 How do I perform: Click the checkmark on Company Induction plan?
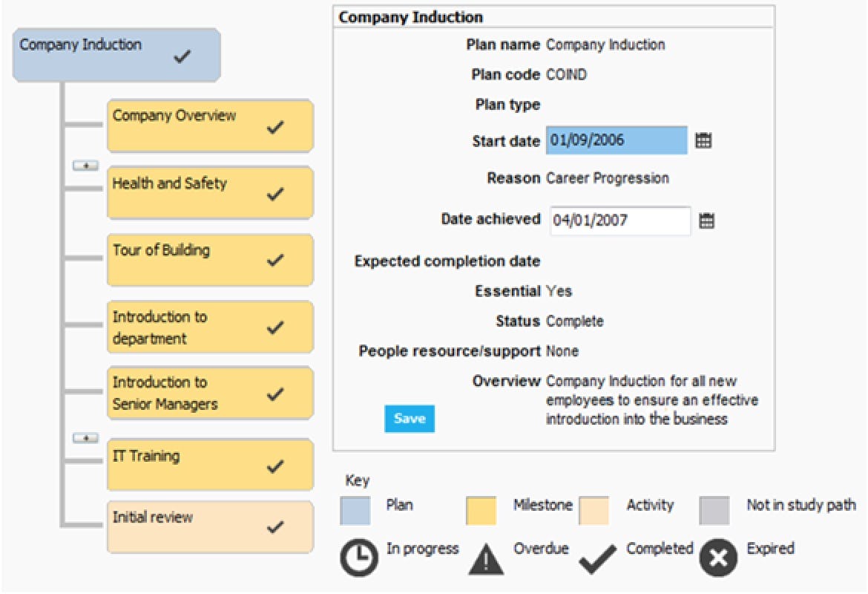[180, 57]
